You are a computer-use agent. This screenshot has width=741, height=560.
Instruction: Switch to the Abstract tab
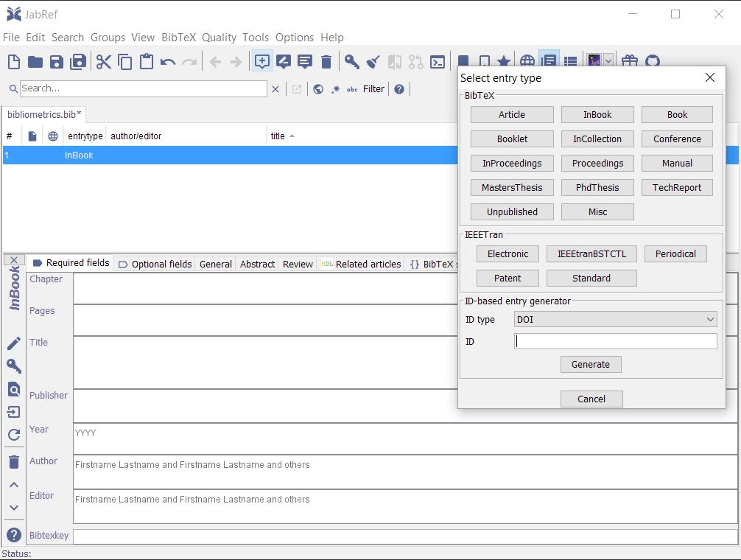[x=257, y=265]
